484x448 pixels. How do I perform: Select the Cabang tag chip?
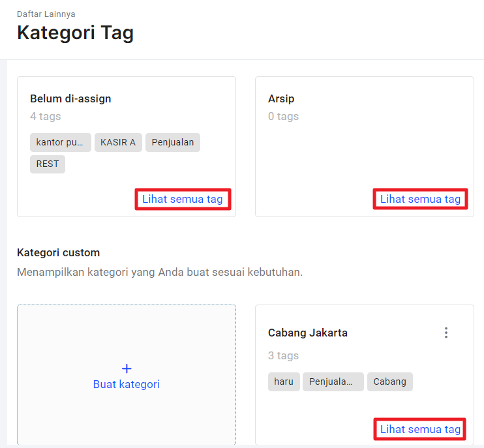pyautogui.click(x=390, y=382)
